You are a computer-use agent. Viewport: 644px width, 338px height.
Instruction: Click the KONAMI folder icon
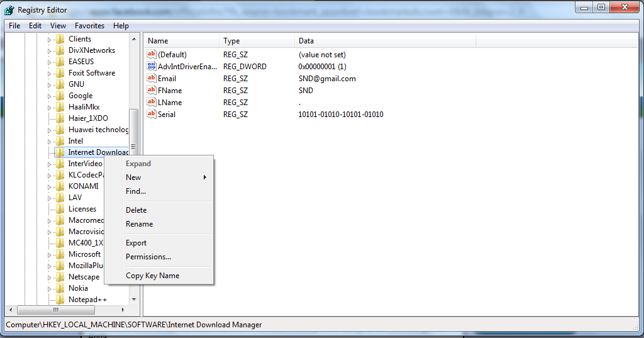(x=60, y=186)
